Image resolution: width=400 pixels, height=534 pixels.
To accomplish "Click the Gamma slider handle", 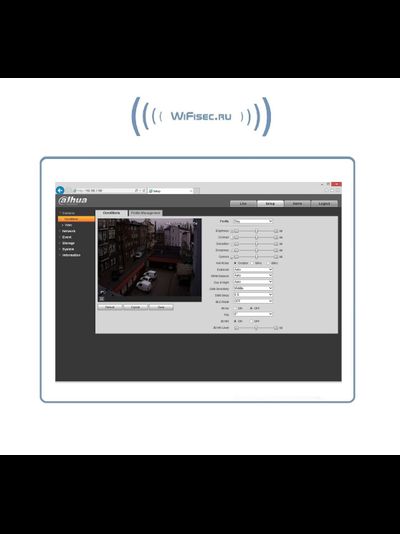I will (257, 257).
